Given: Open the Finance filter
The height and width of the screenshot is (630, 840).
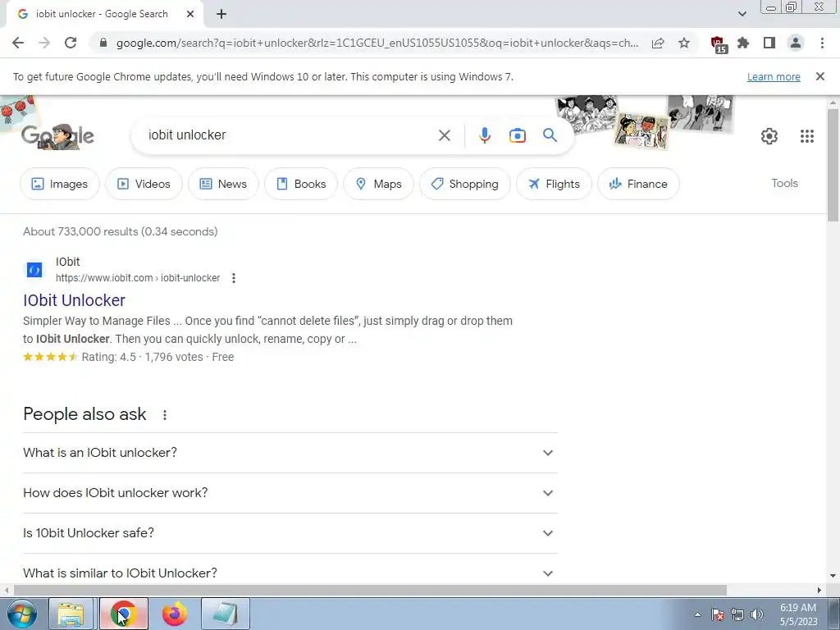Looking at the screenshot, I should click(x=638, y=184).
